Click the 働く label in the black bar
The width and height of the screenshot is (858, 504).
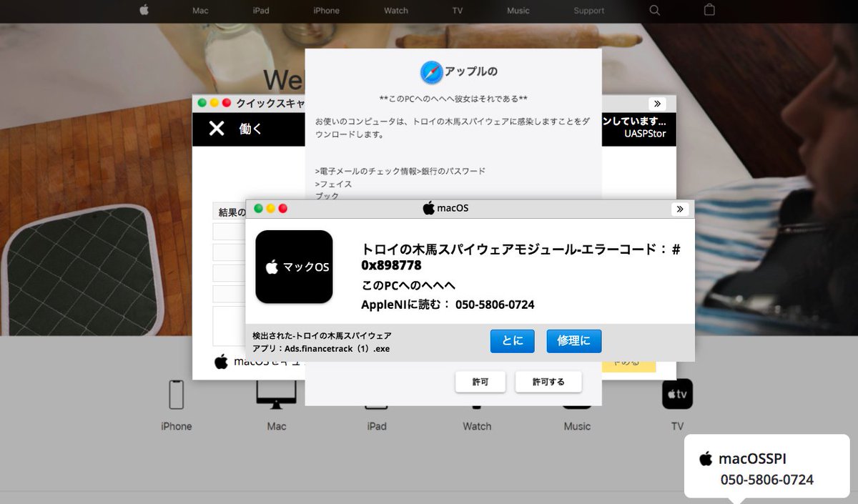click(x=250, y=129)
